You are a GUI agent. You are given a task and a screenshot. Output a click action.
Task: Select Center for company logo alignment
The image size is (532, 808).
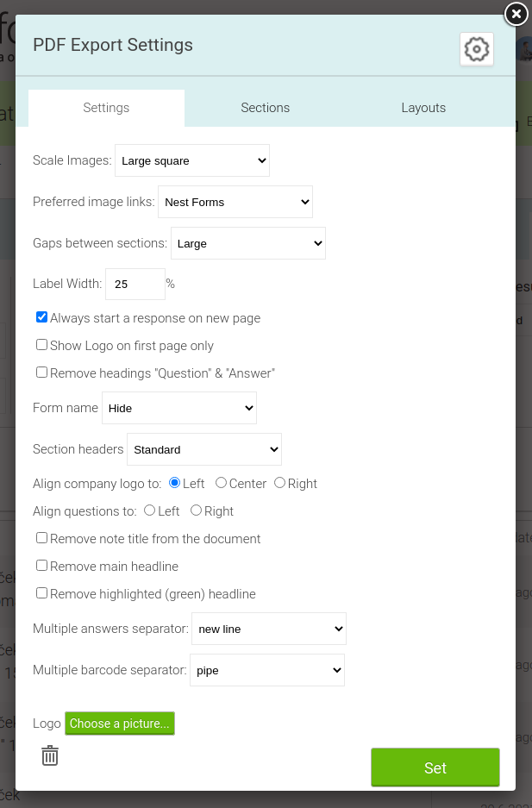coord(221,483)
